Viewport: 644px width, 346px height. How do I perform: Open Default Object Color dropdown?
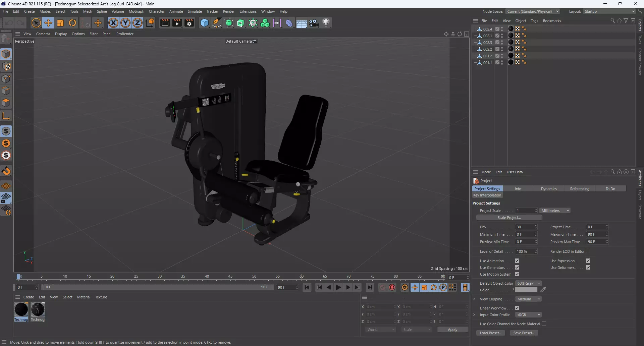(528, 283)
